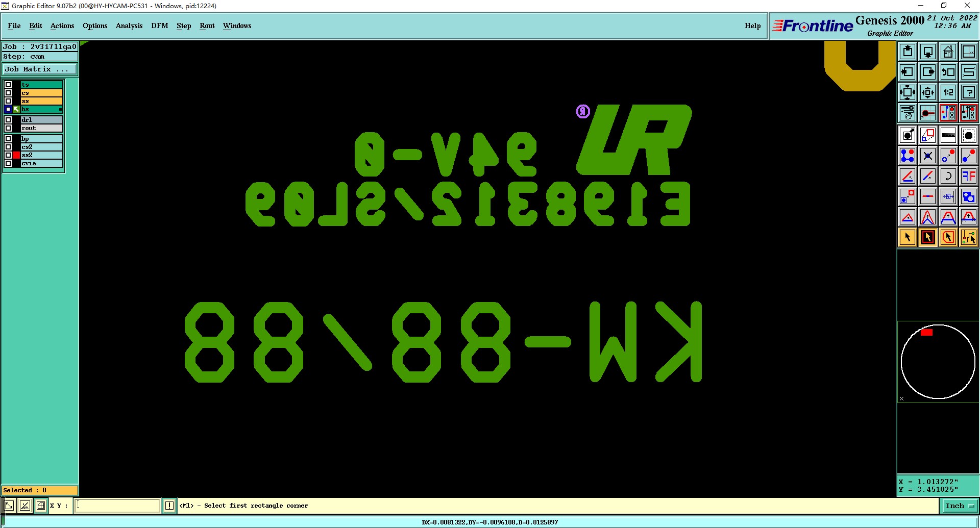Screen dimensions: 980x528
Task: Click the pan right arrow icon
Action: coord(928,72)
